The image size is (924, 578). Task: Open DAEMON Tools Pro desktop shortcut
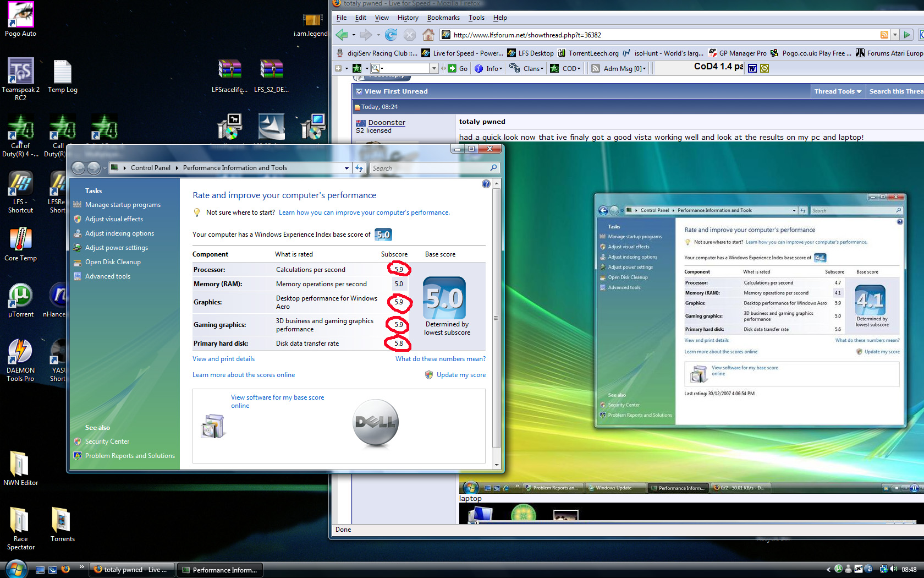click(20, 360)
